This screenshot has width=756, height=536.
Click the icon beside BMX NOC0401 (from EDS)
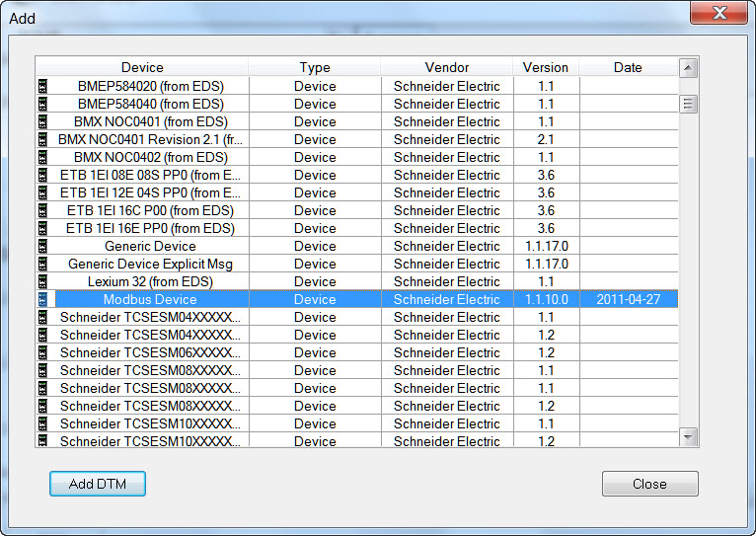pyautogui.click(x=42, y=122)
